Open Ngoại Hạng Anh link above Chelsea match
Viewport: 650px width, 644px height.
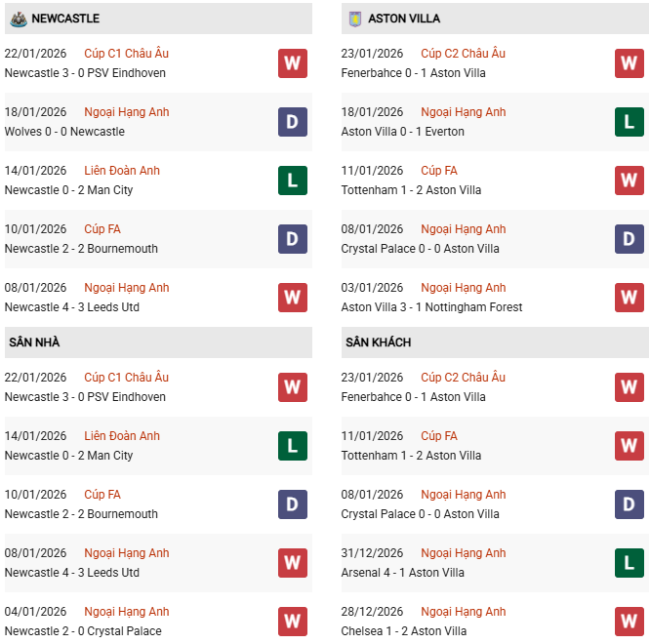coord(464,612)
